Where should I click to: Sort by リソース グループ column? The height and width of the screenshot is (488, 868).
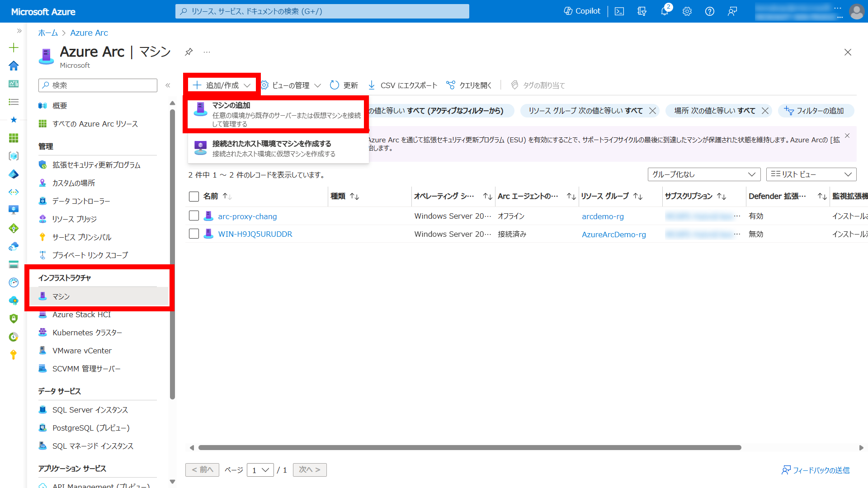click(612, 196)
